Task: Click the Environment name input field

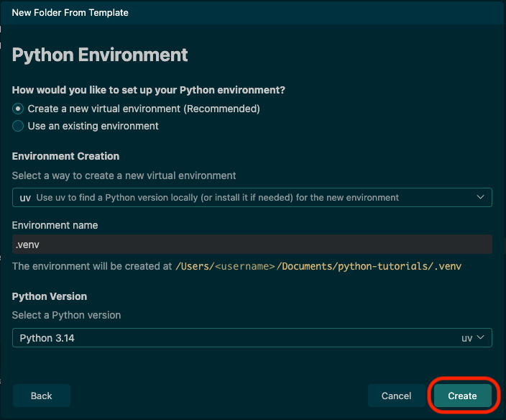Action: pyautogui.click(x=252, y=245)
